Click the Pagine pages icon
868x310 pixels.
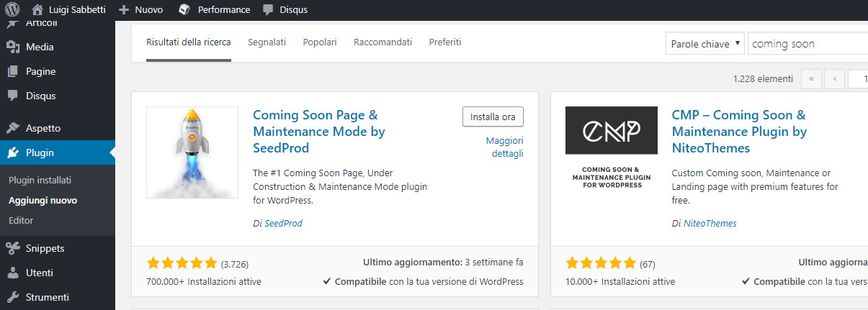click(12, 71)
